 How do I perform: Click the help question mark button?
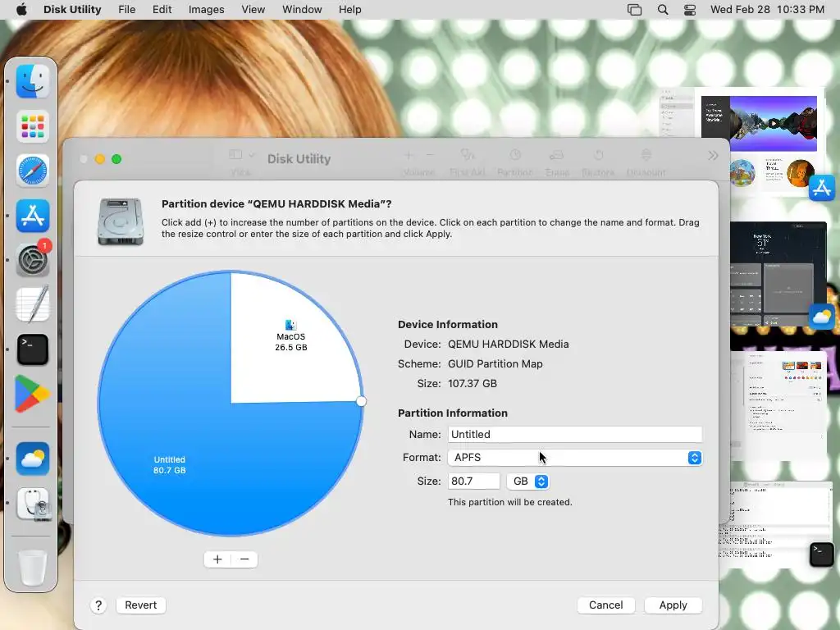tap(98, 605)
